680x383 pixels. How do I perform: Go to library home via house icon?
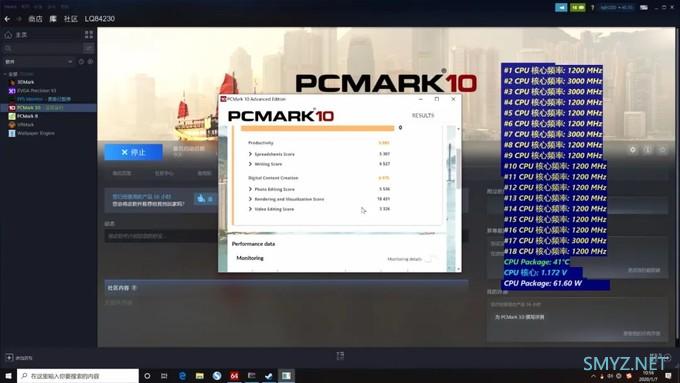[x=8, y=35]
